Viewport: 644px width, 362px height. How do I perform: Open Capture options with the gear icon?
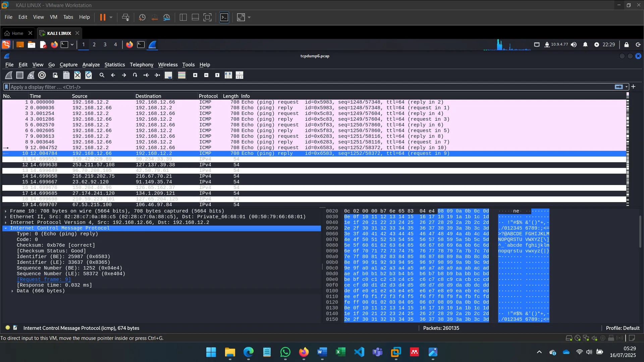tap(42, 75)
